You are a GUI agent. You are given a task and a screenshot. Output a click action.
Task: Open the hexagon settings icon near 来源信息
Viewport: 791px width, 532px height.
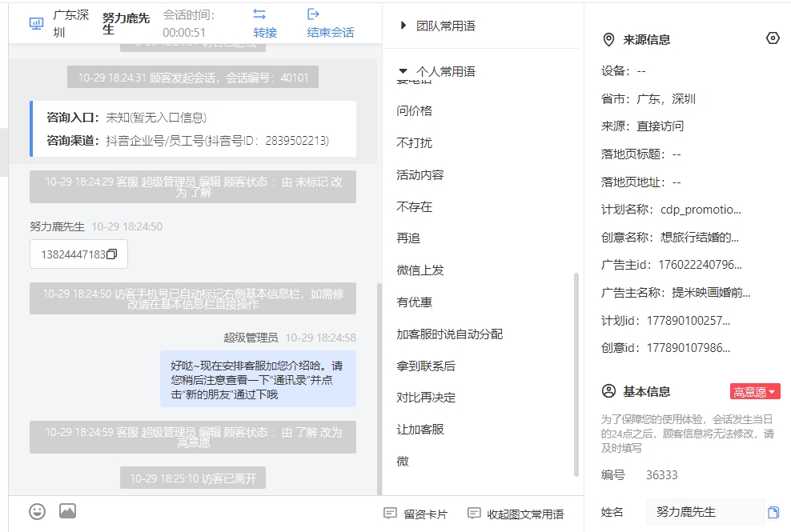773,38
